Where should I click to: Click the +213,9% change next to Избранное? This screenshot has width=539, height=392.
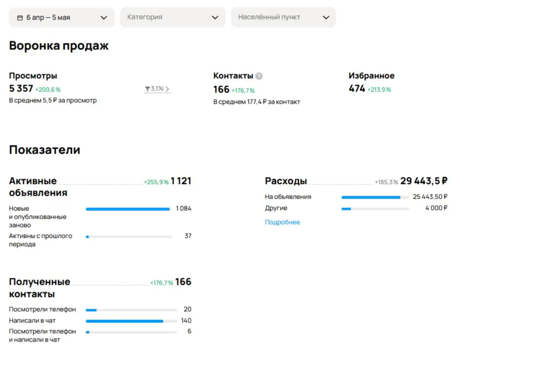tap(379, 90)
